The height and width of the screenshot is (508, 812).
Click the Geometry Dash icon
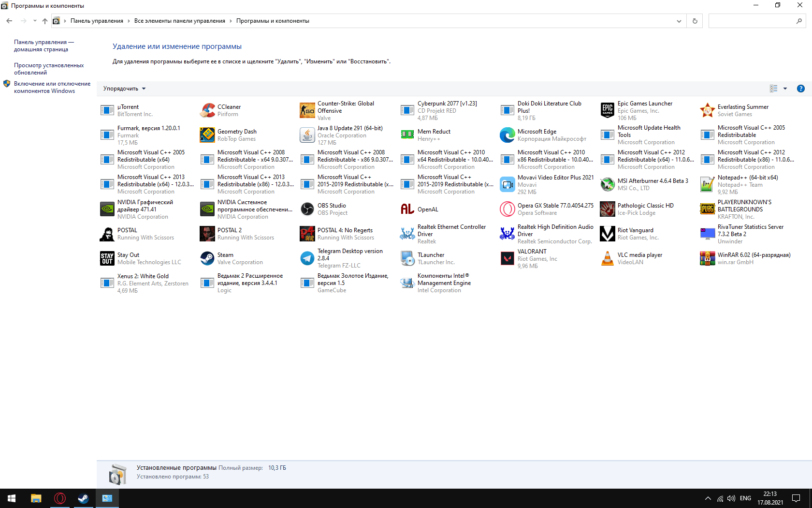[x=207, y=135]
